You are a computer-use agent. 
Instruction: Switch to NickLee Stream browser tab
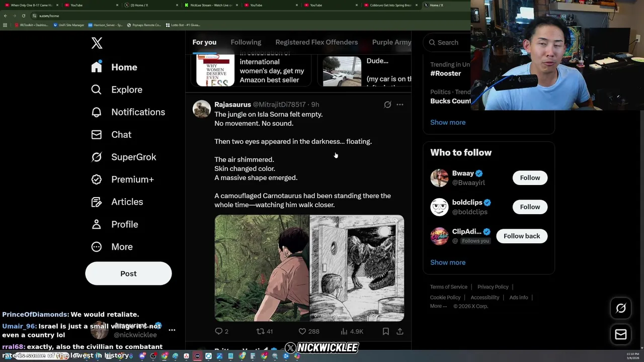point(210,5)
